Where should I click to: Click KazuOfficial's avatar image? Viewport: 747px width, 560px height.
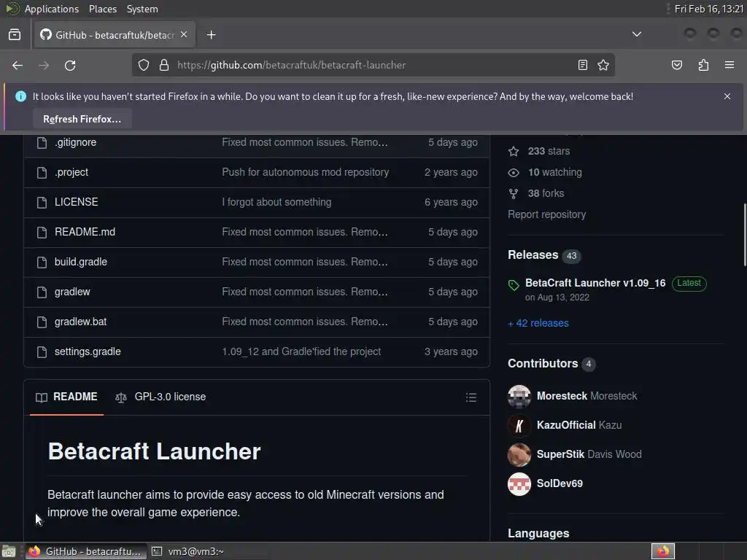tap(519, 426)
